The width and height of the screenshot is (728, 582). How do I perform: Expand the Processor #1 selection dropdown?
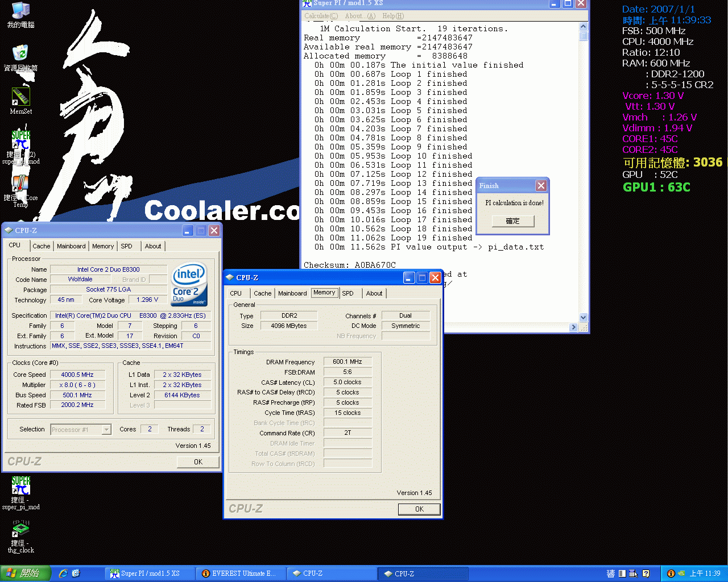point(106,430)
